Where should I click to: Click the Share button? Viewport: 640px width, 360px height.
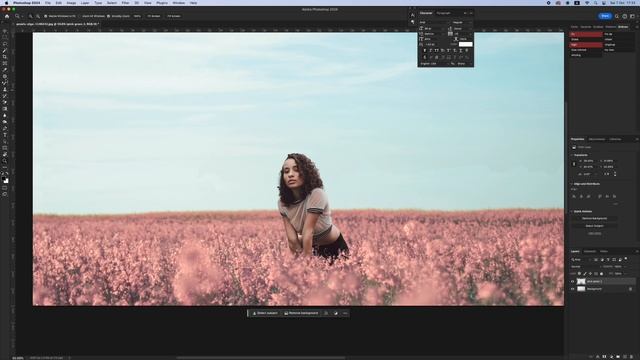(x=605, y=16)
